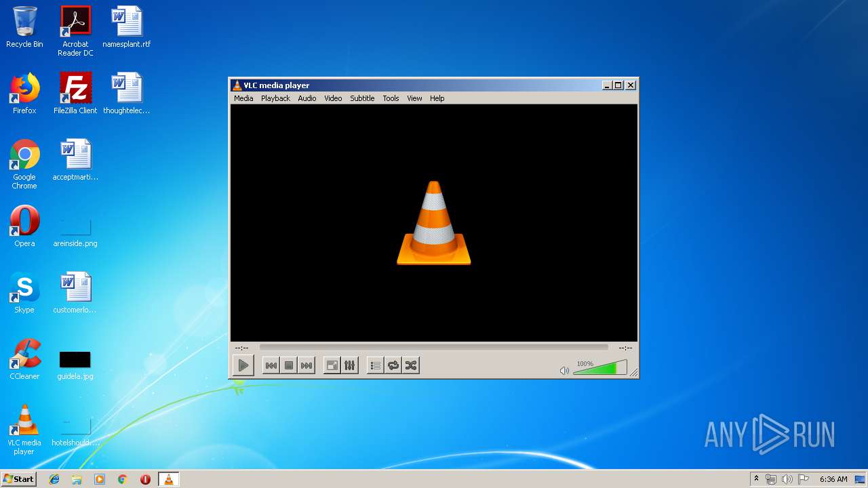The image size is (868, 488).
Task: Select the hotelshould... file icon
Action: (75, 431)
